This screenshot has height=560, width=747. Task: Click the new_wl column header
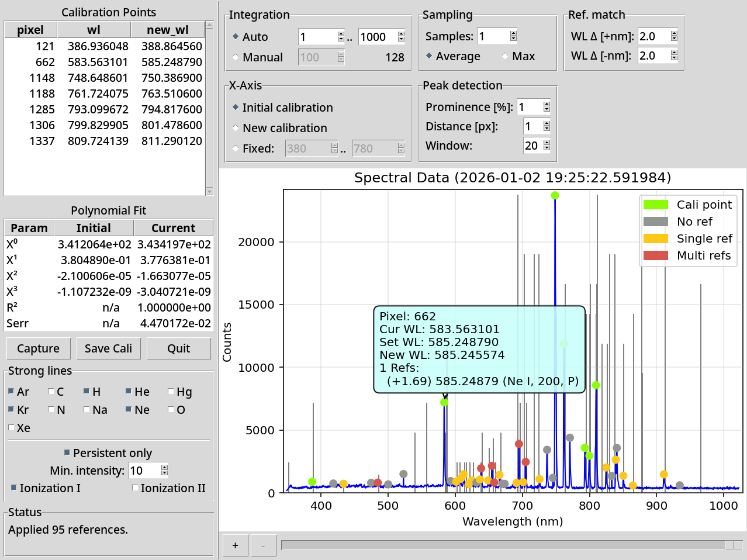(x=167, y=30)
